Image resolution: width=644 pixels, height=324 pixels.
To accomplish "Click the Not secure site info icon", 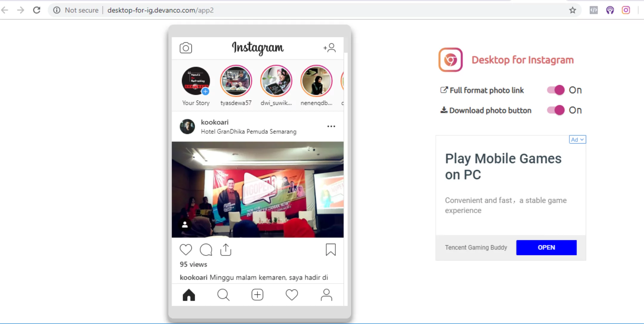I will [x=57, y=10].
